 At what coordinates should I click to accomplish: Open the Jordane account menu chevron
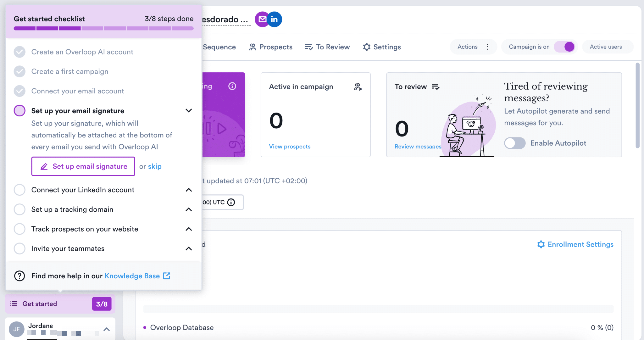(x=107, y=329)
